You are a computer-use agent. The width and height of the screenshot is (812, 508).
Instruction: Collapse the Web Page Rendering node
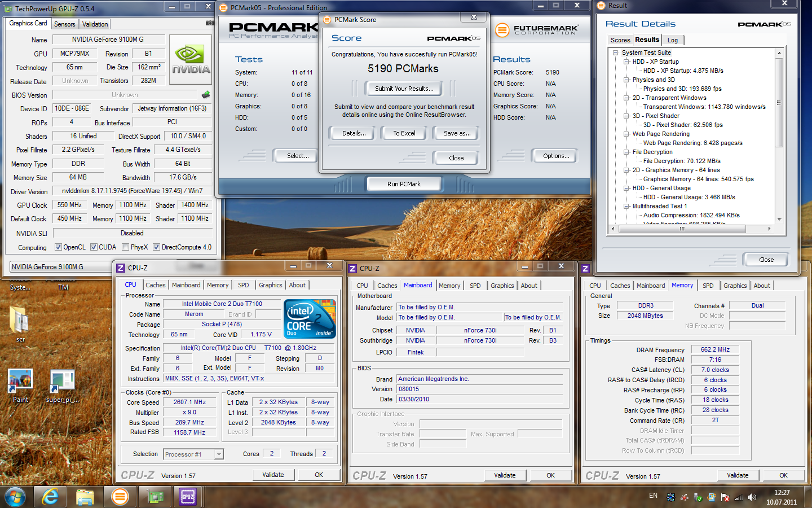click(x=626, y=134)
